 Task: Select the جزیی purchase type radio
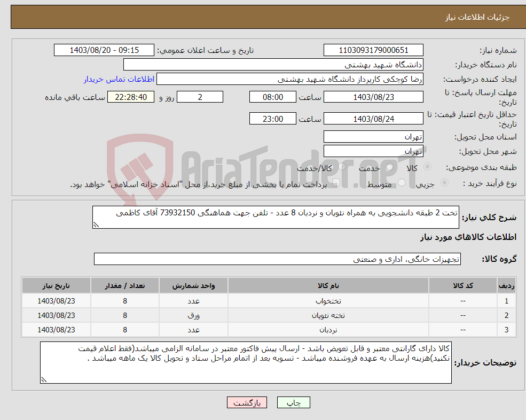point(444,183)
